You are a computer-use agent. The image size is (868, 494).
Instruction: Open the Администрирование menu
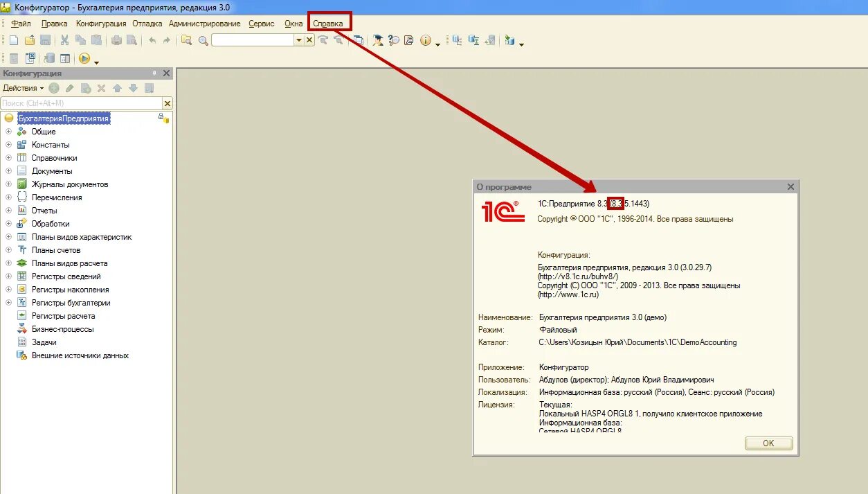(x=205, y=24)
